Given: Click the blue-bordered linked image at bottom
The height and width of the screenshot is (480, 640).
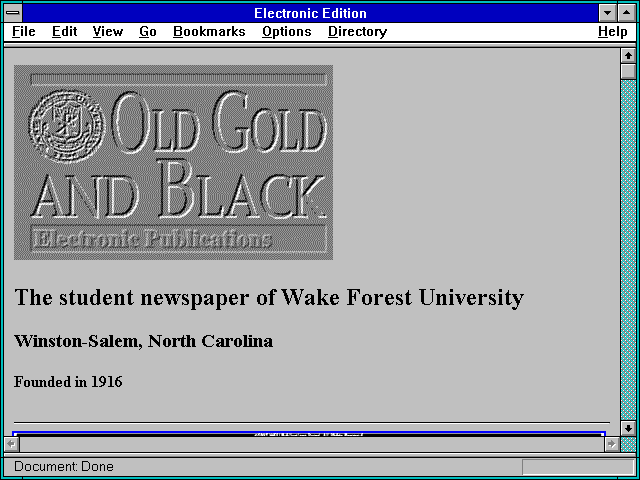Looking at the screenshot, I should (309, 433).
